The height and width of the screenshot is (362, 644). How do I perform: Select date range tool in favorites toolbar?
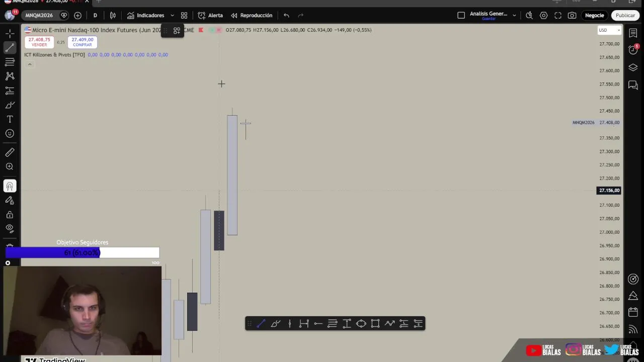pos(304,324)
